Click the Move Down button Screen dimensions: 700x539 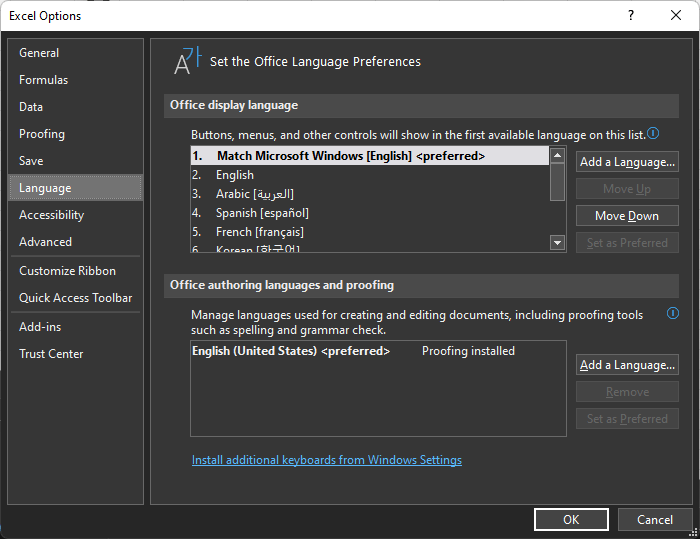pyautogui.click(x=627, y=216)
